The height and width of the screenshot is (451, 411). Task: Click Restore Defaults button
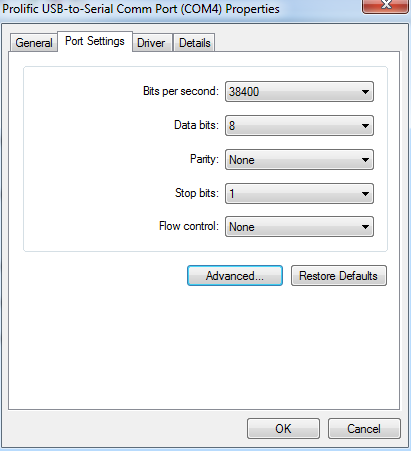[x=339, y=276]
